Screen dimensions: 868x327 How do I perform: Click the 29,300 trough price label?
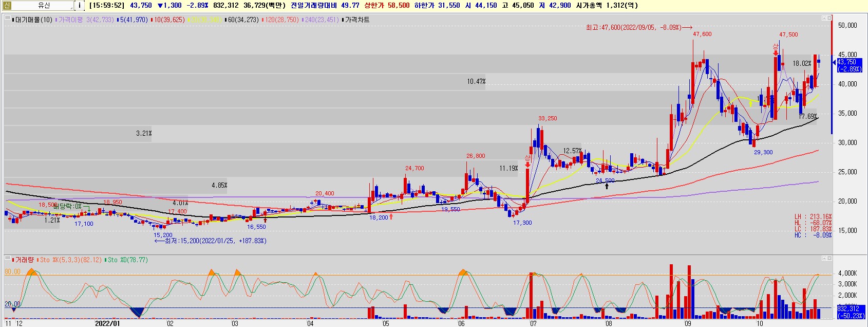[763, 152]
